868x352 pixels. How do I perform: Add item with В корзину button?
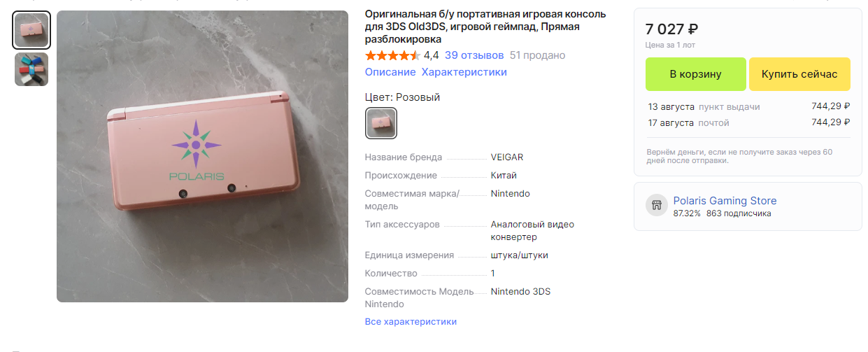pyautogui.click(x=696, y=74)
